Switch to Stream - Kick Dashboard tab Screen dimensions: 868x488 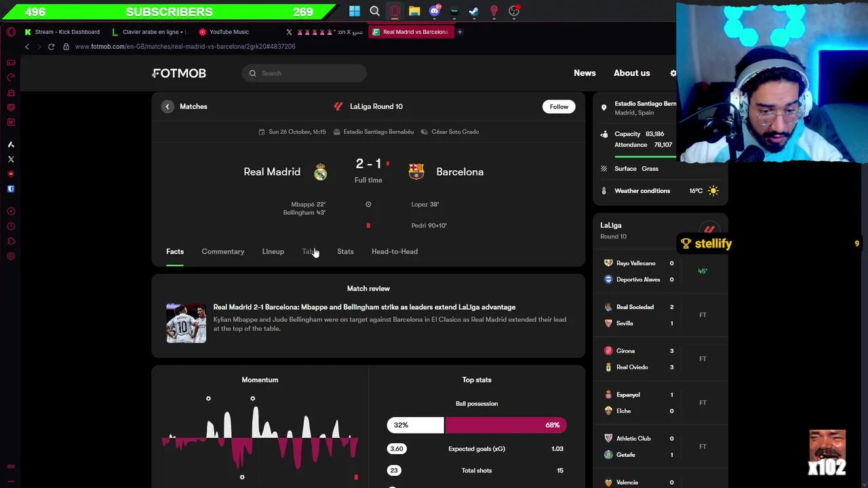[x=62, y=32]
